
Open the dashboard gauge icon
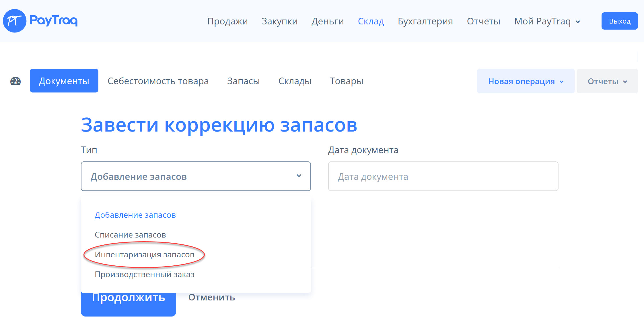[15, 81]
